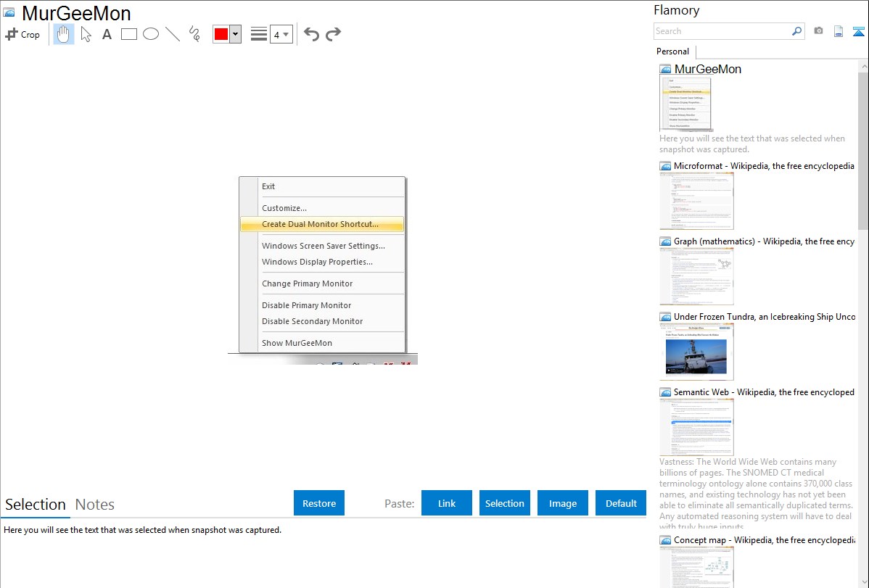This screenshot has height=588, width=869.
Task: Switch to the Notes tab
Action: (95, 505)
